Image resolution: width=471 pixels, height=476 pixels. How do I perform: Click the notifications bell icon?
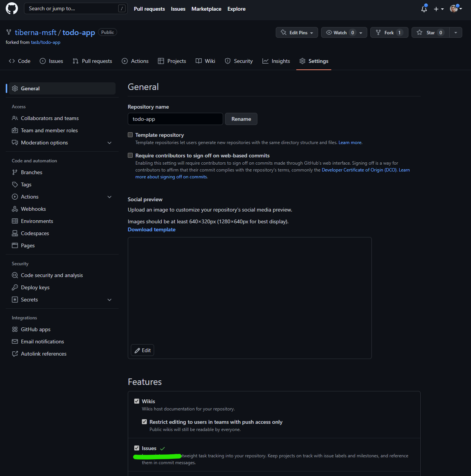[424, 9]
